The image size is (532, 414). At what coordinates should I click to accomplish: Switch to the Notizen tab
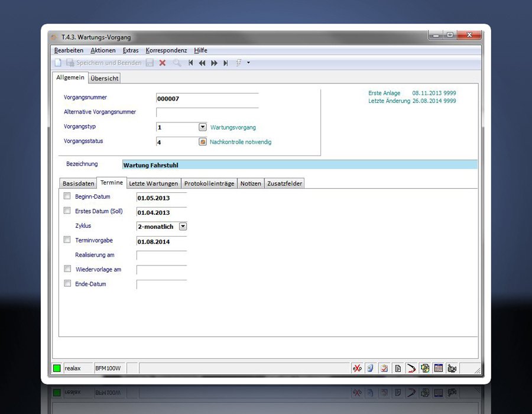click(x=251, y=183)
